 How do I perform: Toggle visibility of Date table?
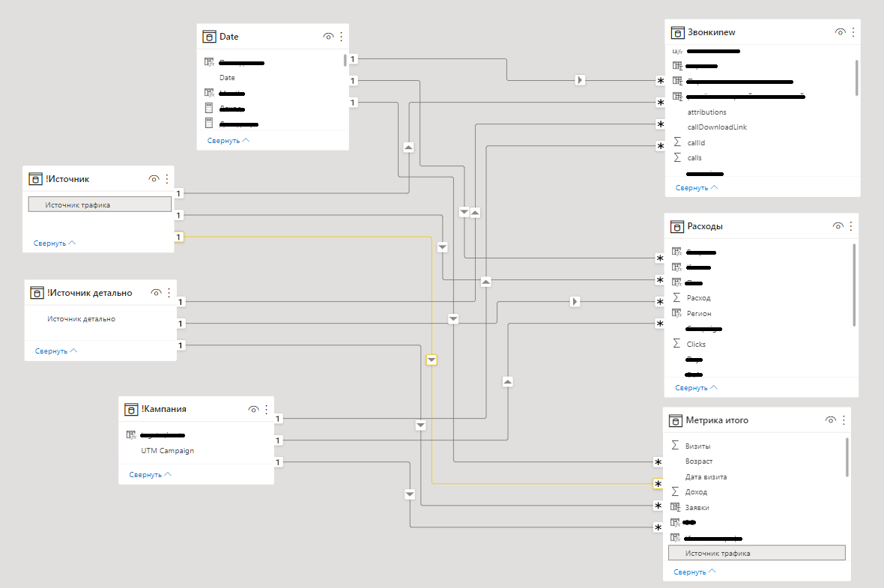[x=328, y=37]
